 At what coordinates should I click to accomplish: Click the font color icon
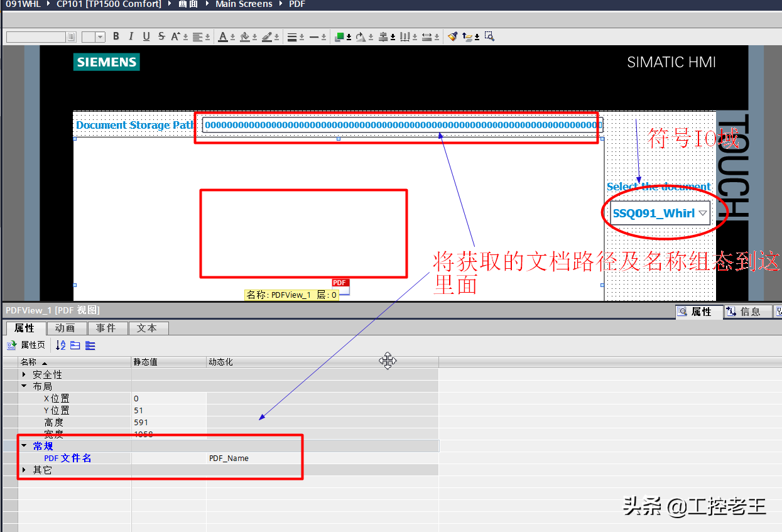pyautogui.click(x=223, y=36)
